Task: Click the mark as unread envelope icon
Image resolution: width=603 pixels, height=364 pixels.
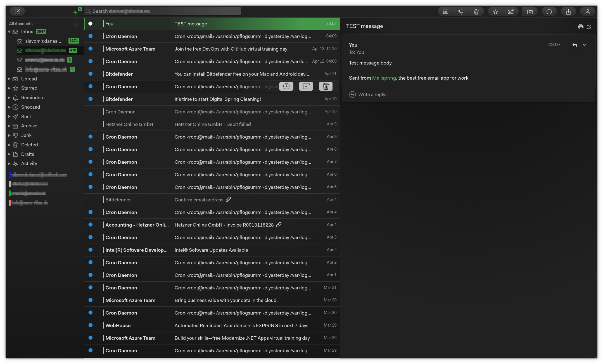Action: [511, 12]
